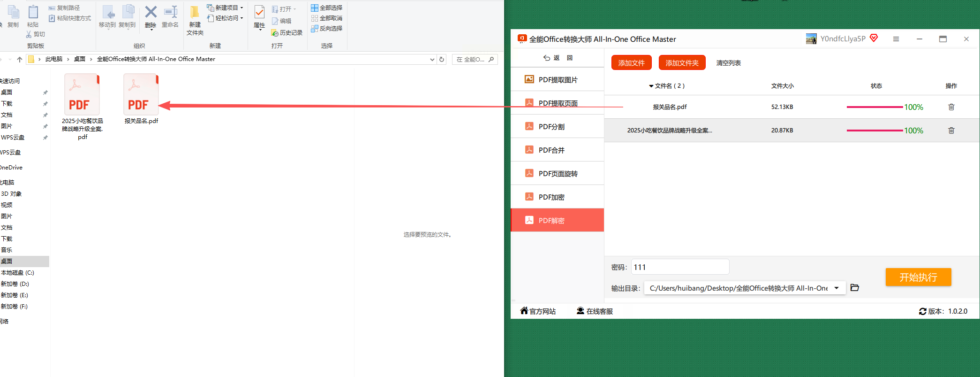This screenshot has width=980, height=377.
Task: Click 剪切 in the Explorer ribbon
Action: 36,34
